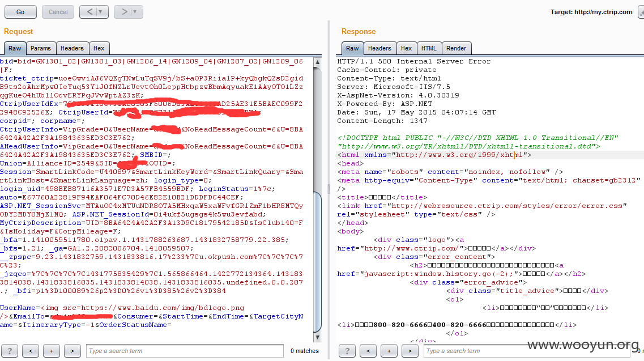The height and width of the screenshot is (361, 644).
Task: Focus the response search term field
Action: point(527,351)
